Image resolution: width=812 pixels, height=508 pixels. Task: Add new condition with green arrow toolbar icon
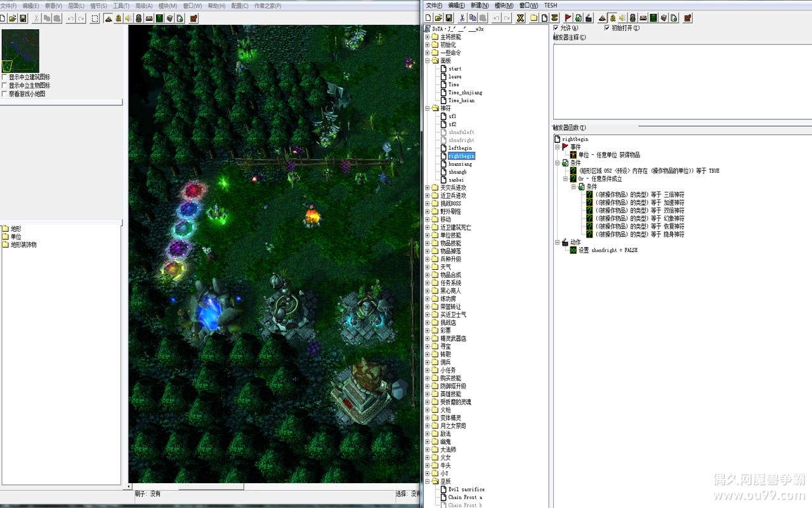(x=579, y=18)
